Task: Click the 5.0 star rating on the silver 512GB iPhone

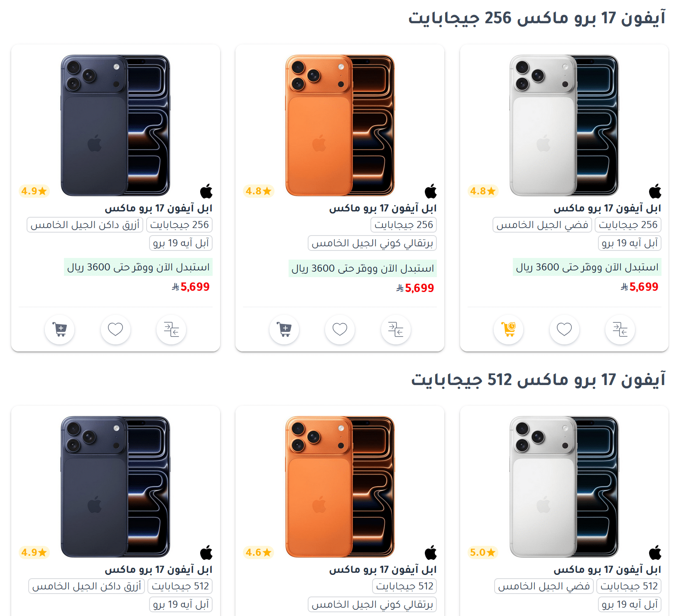Action: (x=483, y=552)
